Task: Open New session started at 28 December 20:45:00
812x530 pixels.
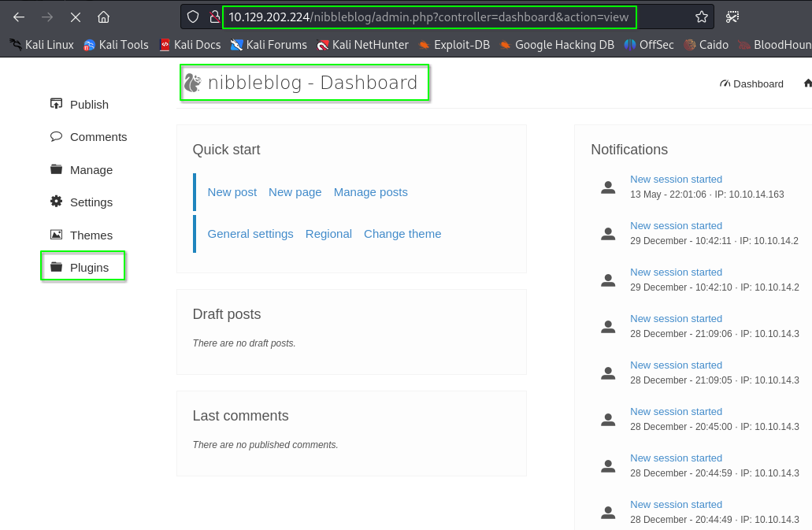Action: click(x=676, y=412)
